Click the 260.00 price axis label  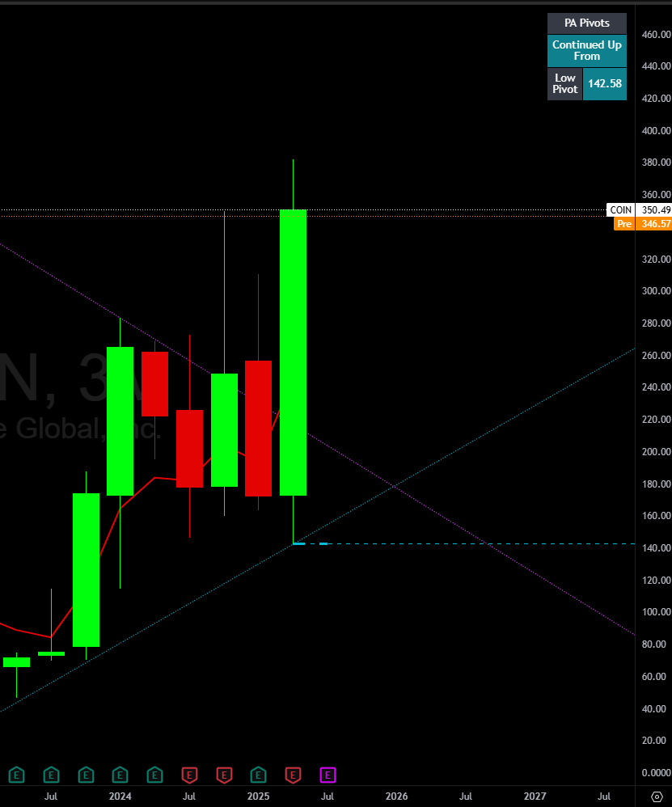pyautogui.click(x=656, y=355)
